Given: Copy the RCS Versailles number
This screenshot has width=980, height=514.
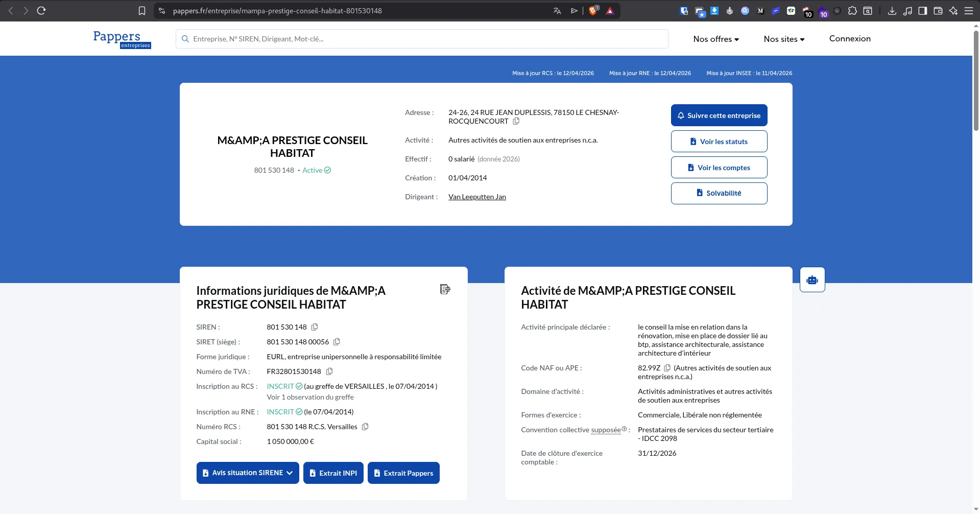Looking at the screenshot, I should click(x=364, y=426).
